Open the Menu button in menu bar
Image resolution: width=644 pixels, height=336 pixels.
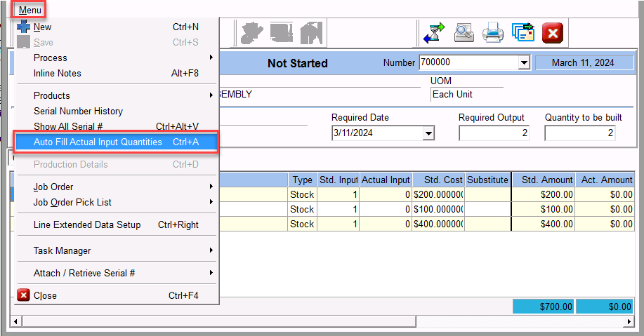29,10
